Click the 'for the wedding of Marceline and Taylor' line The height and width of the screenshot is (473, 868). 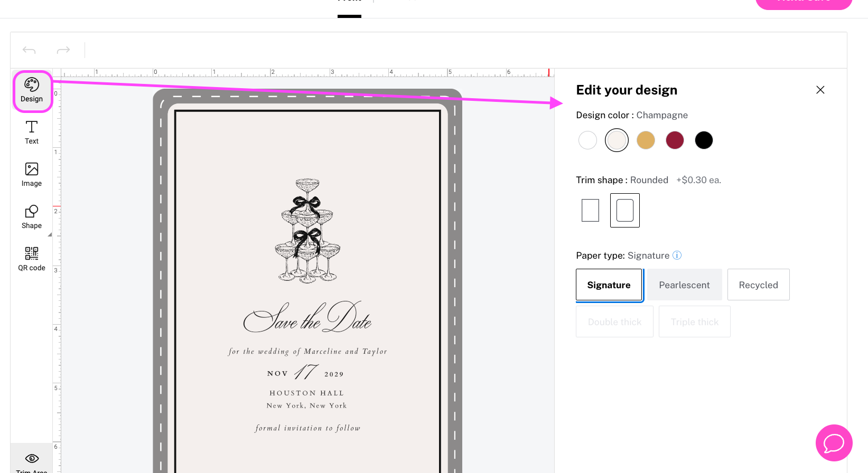307,352
